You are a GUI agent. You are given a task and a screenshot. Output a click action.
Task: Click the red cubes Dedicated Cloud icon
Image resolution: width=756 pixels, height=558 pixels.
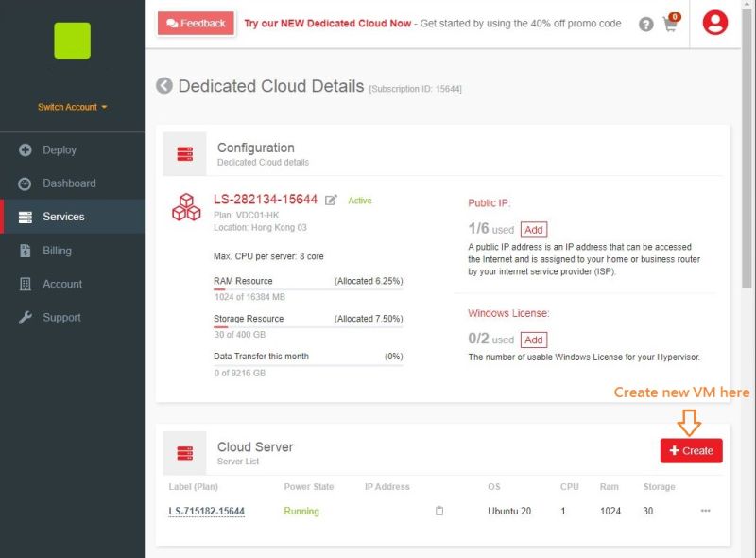[x=186, y=207]
